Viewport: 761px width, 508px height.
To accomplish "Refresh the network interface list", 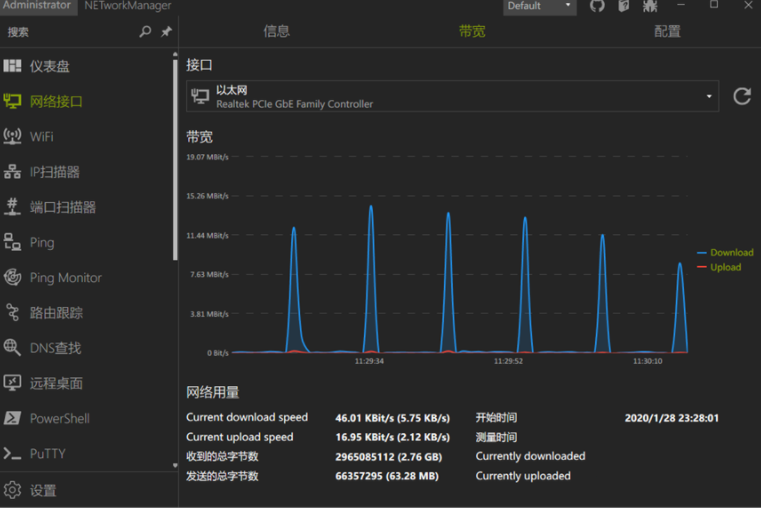I will (x=742, y=96).
